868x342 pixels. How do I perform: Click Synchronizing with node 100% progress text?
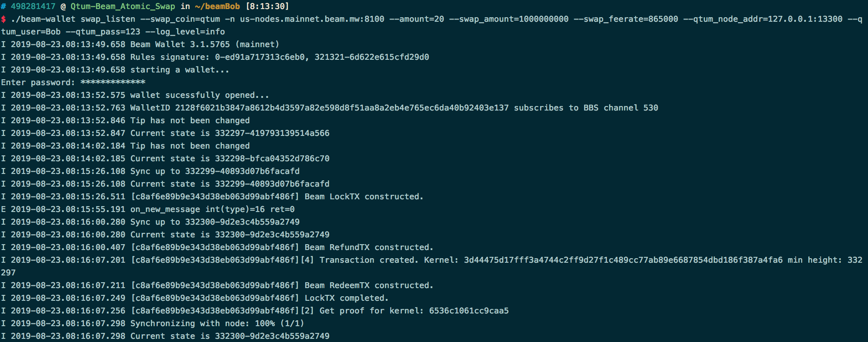pyautogui.click(x=217, y=323)
